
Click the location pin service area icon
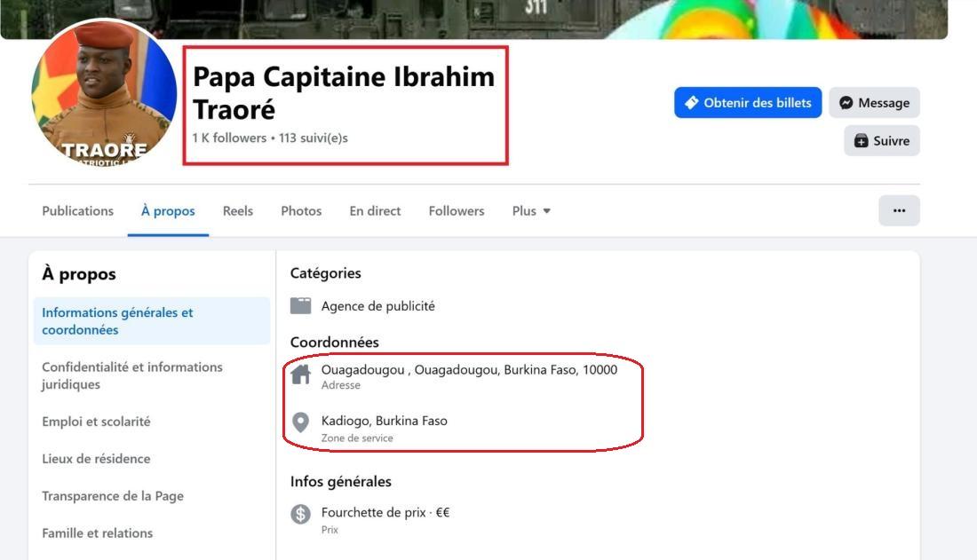point(301,422)
